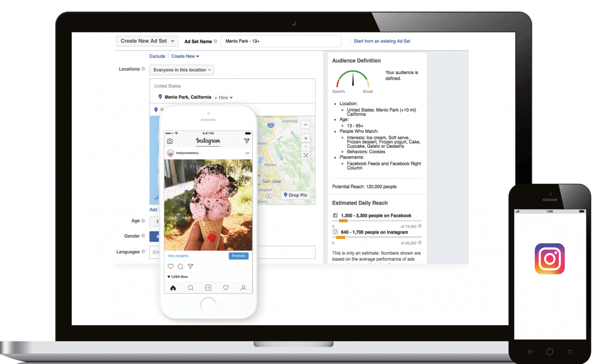Open the Instagram camera icon

click(170, 141)
